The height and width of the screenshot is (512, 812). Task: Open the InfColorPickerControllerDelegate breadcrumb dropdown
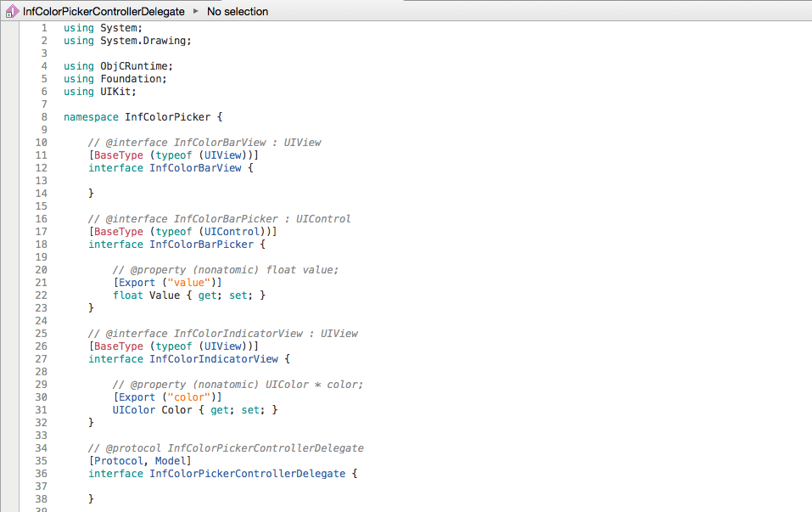click(x=102, y=11)
